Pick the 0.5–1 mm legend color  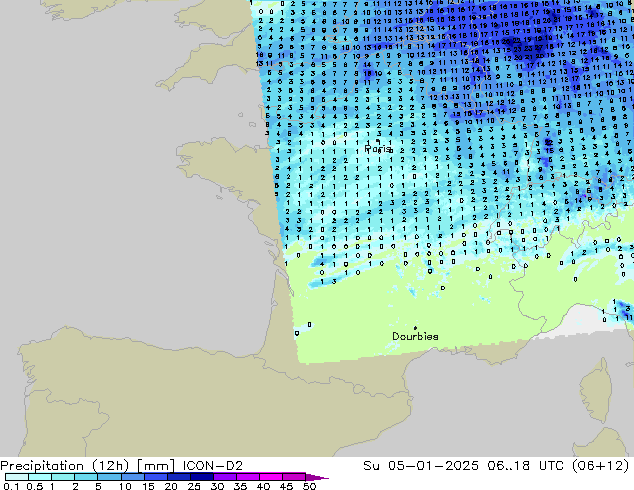point(40,477)
